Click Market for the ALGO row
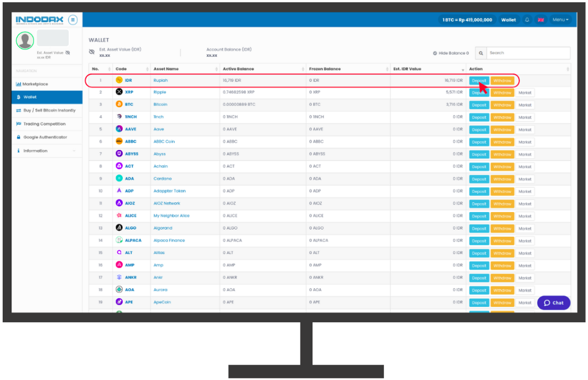This screenshot has height=380, width=588. 525,228
